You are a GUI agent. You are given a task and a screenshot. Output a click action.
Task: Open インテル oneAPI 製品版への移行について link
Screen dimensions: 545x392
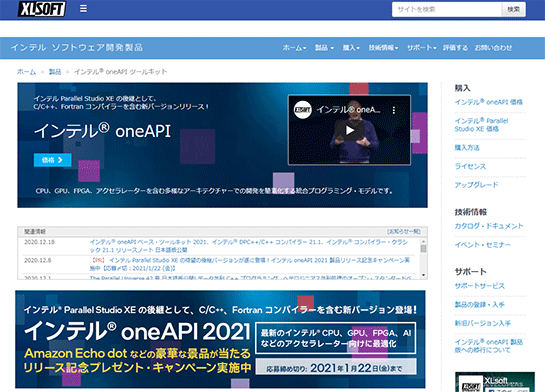(489, 346)
